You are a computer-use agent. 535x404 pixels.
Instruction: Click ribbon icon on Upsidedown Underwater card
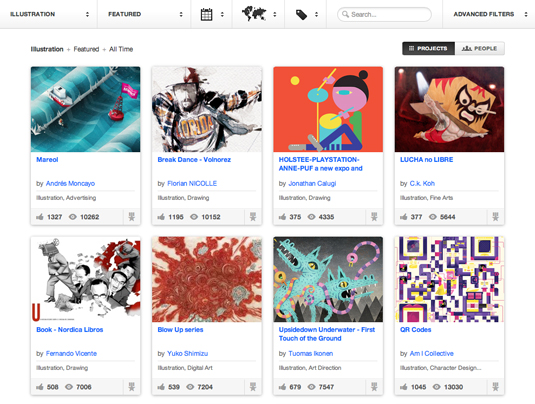[374, 387]
